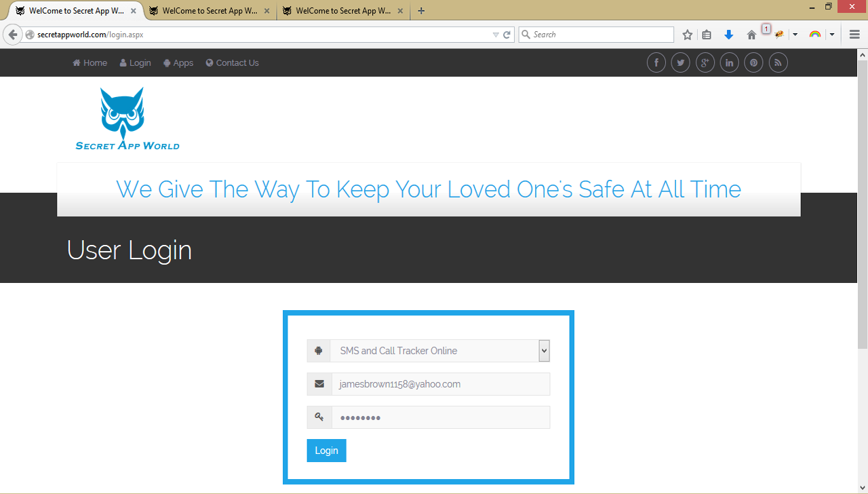The image size is (868, 494).
Task: Click the vertical page scrollbar thumb
Action: 863,204
